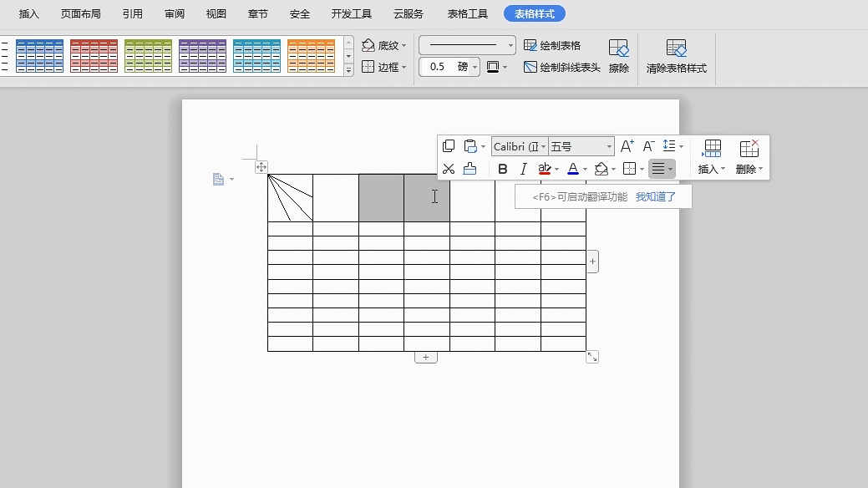Increase font size with the A+ icon
Viewport: 868px width, 488px height.
click(x=627, y=145)
